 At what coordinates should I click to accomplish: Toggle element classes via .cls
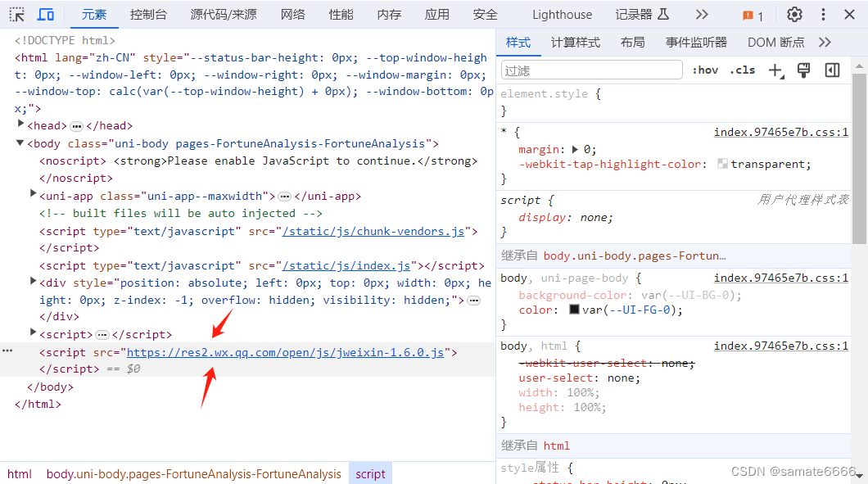pyautogui.click(x=742, y=70)
